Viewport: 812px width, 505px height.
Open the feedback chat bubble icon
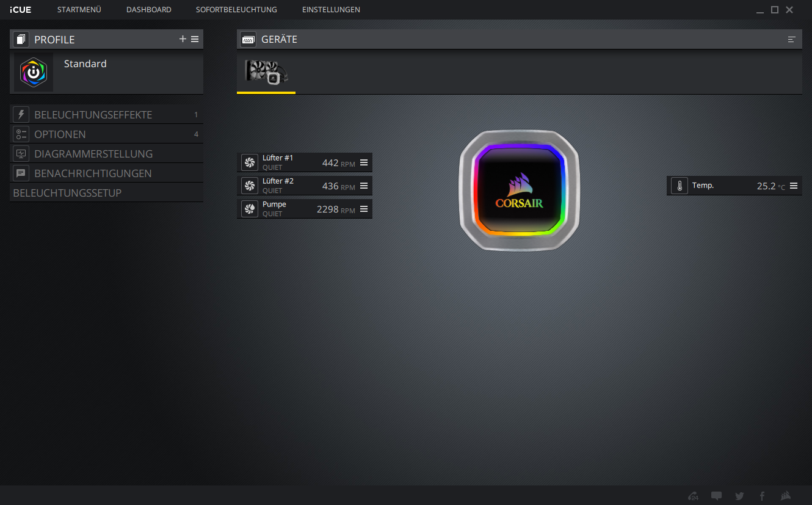pyautogui.click(x=717, y=496)
